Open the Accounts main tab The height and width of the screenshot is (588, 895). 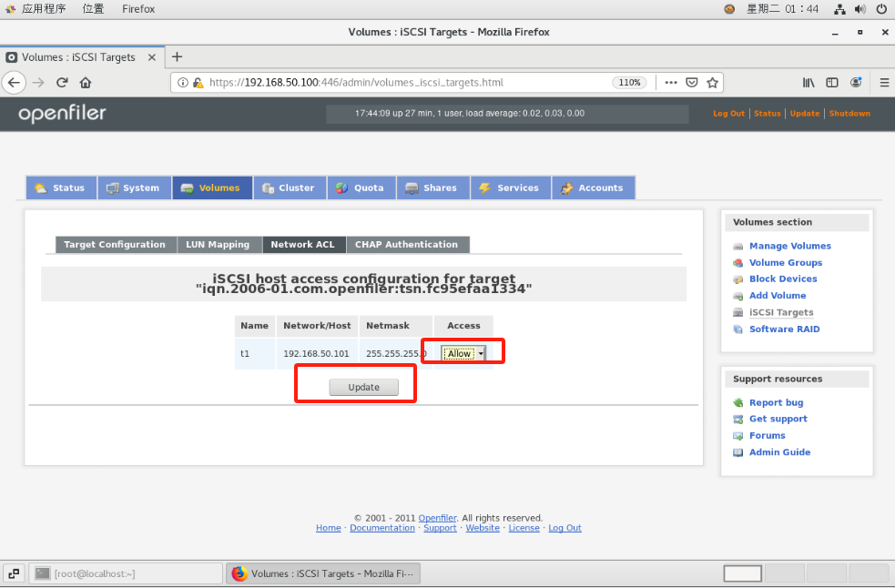click(593, 188)
